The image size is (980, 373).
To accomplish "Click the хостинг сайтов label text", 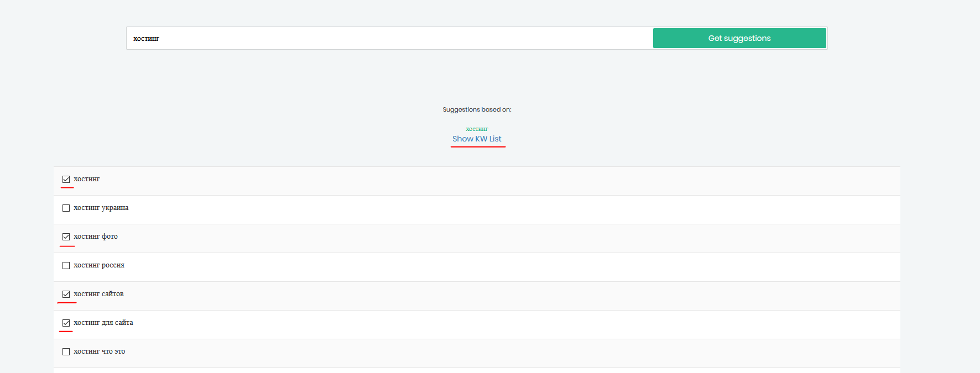I will coord(98,294).
